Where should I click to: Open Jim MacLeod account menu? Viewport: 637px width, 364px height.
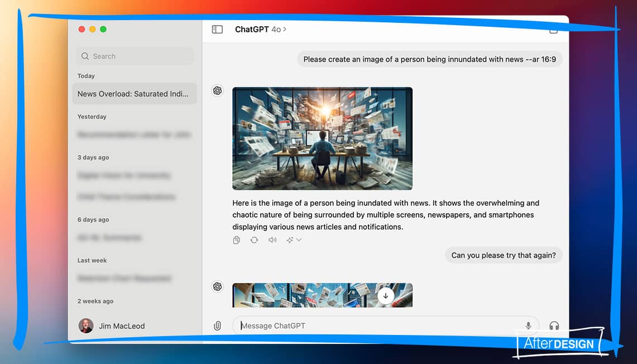click(122, 326)
